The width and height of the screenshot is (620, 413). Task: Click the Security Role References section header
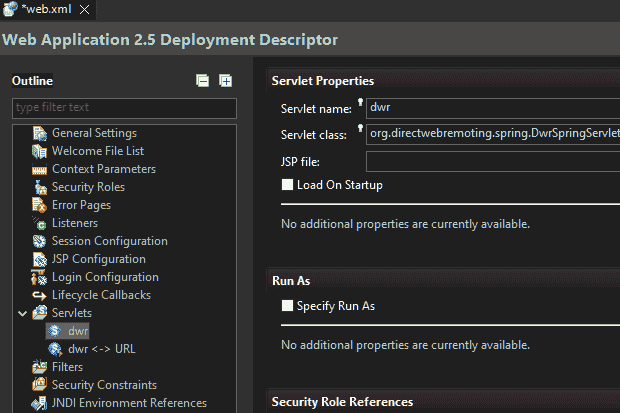[x=342, y=402]
